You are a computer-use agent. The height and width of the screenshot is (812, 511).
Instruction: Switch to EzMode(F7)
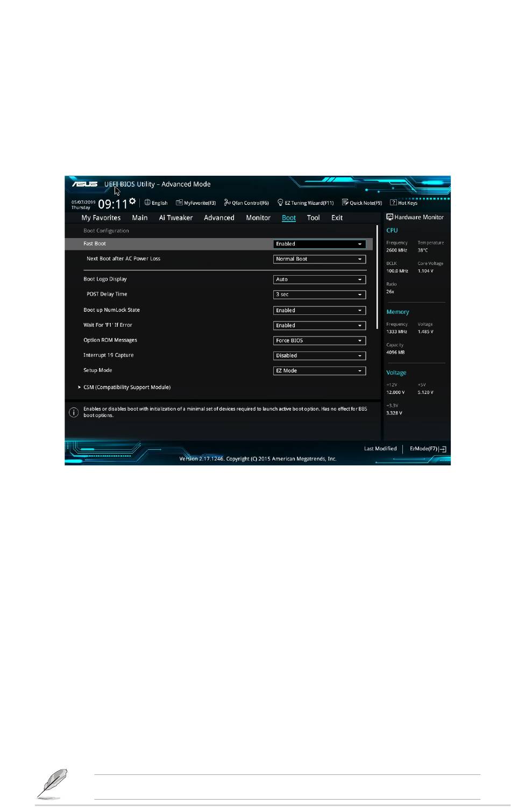428,449
